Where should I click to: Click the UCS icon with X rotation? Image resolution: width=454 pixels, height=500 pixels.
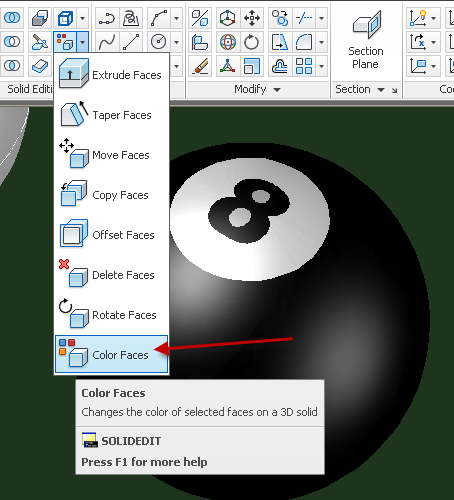418,42
